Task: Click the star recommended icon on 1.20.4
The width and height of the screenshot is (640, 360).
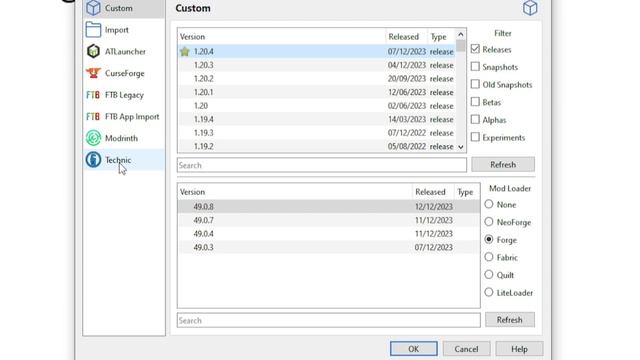Action: [184, 51]
